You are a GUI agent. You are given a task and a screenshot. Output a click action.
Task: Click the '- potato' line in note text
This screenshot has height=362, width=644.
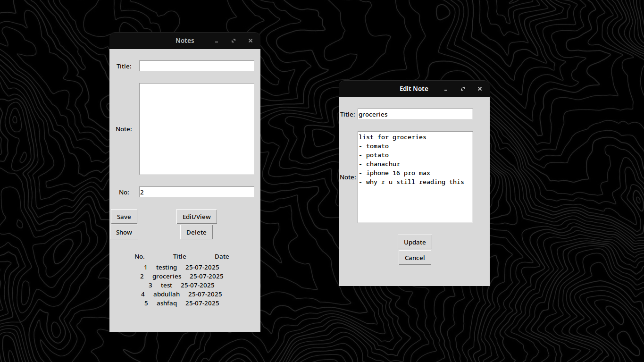tap(374, 155)
